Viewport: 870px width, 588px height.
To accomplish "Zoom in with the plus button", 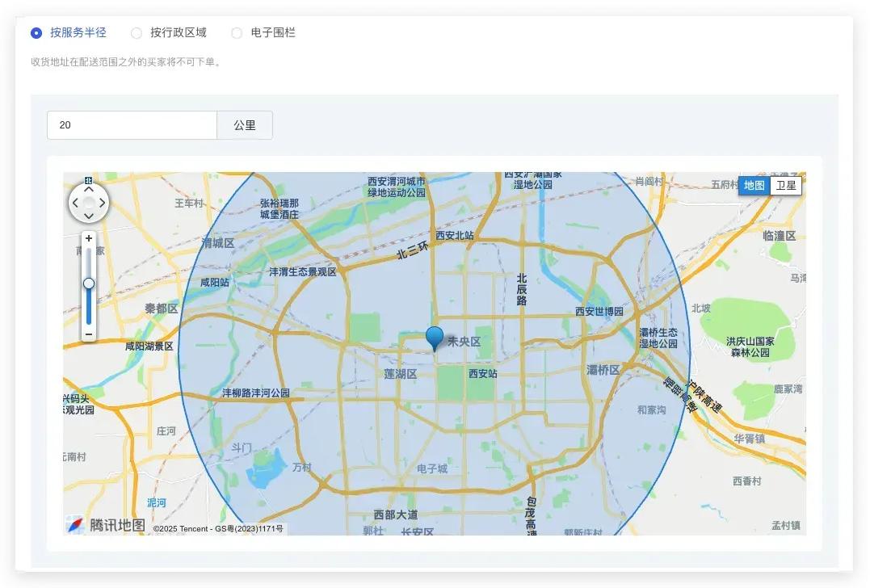I will [89, 238].
